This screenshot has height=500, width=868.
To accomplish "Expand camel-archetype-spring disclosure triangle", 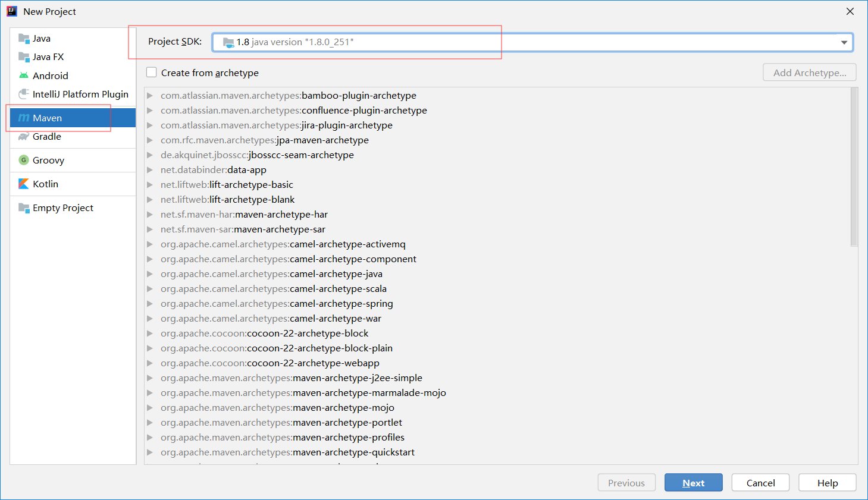I will 150,304.
